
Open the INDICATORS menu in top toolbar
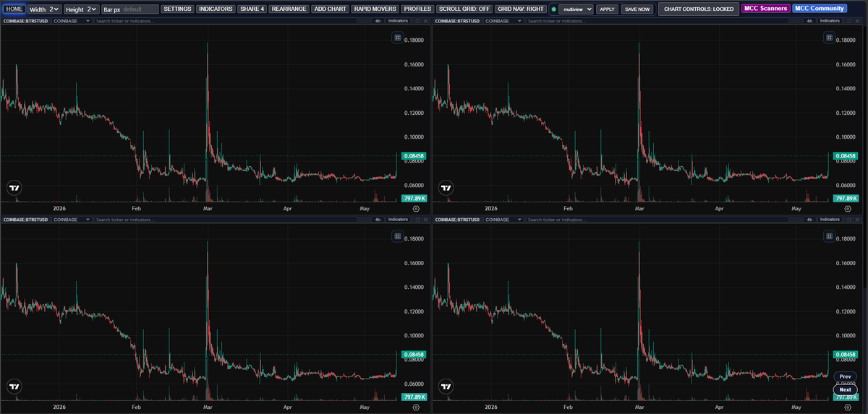tap(216, 9)
